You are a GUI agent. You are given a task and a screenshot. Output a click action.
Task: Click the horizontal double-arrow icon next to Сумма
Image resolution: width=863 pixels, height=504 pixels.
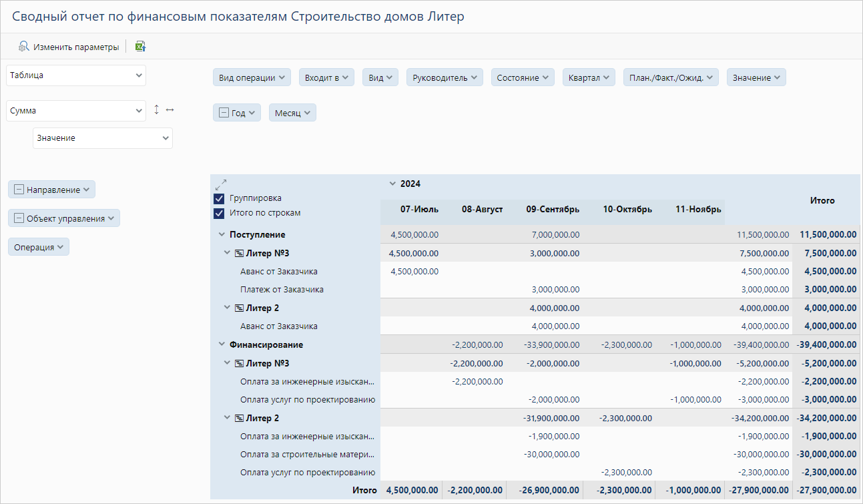click(170, 110)
